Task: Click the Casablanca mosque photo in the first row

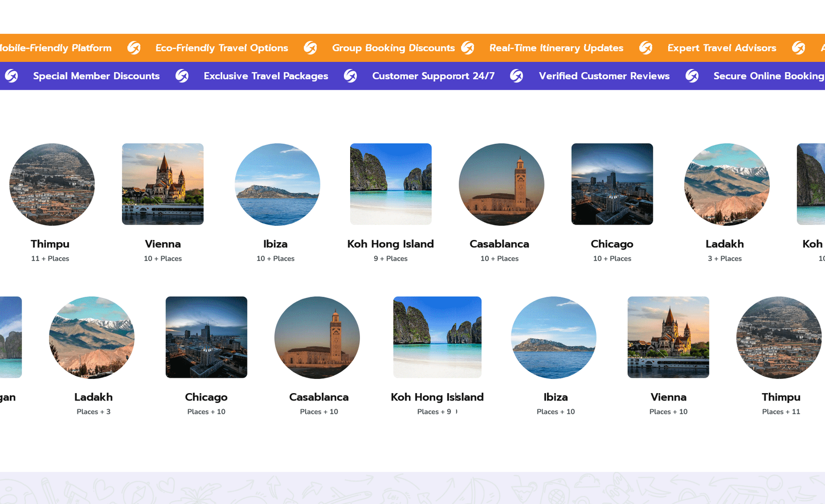Action: [x=502, y=184]
